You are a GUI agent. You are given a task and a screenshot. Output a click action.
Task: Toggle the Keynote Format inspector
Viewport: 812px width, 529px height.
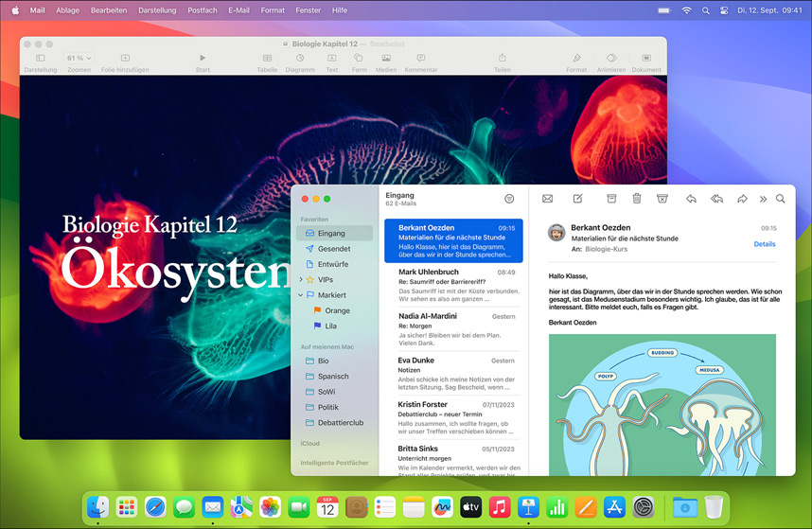[575, 59]
